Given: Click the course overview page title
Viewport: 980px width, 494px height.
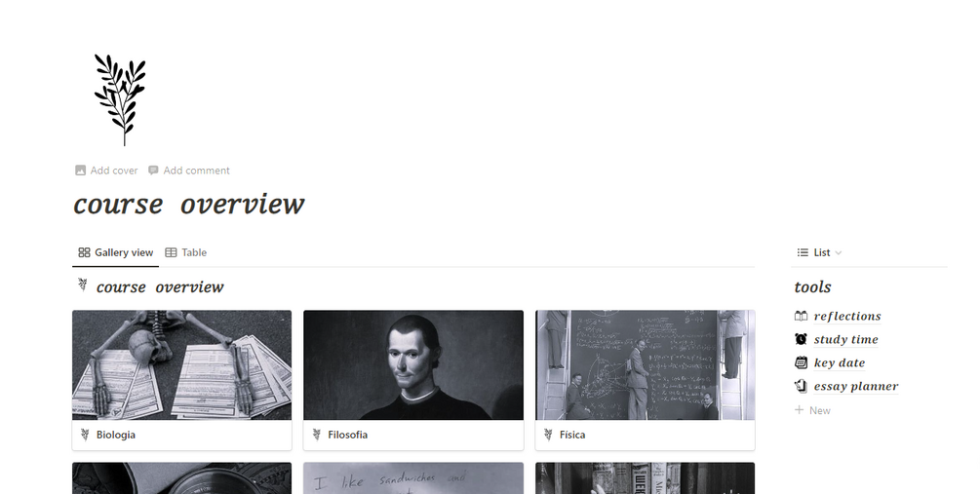Looking at the screenshot, I should 189,205.
